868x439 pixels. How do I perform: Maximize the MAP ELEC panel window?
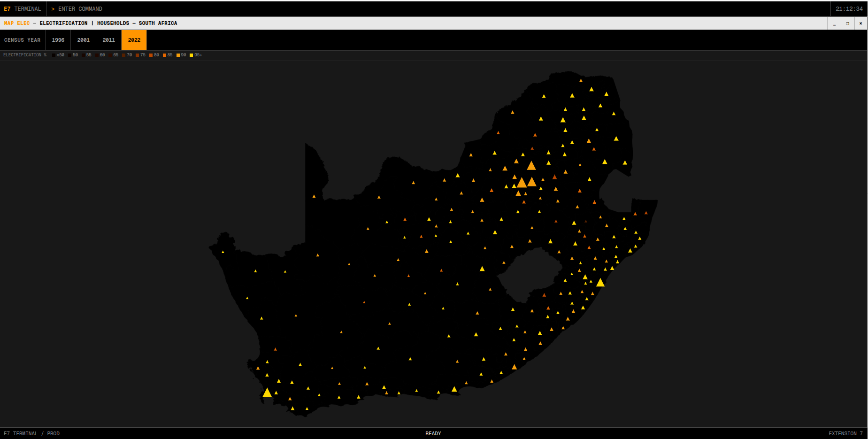pos(847,23)
